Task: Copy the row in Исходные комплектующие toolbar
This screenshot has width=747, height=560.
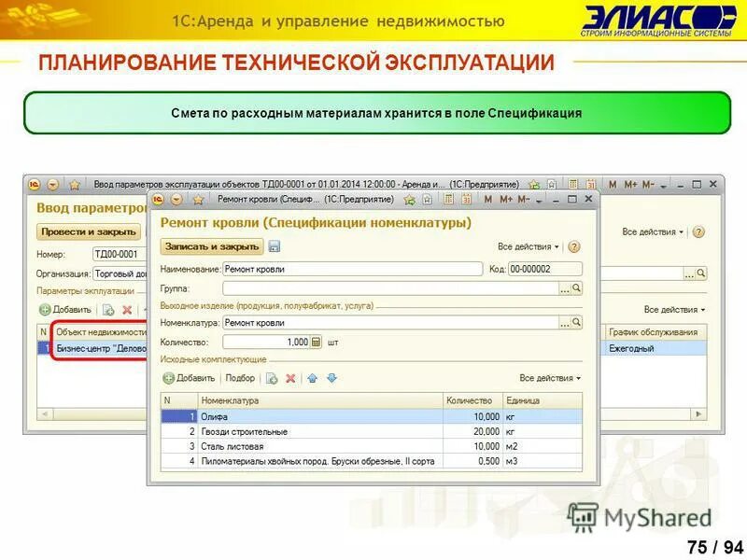Action: coord(272,379)
